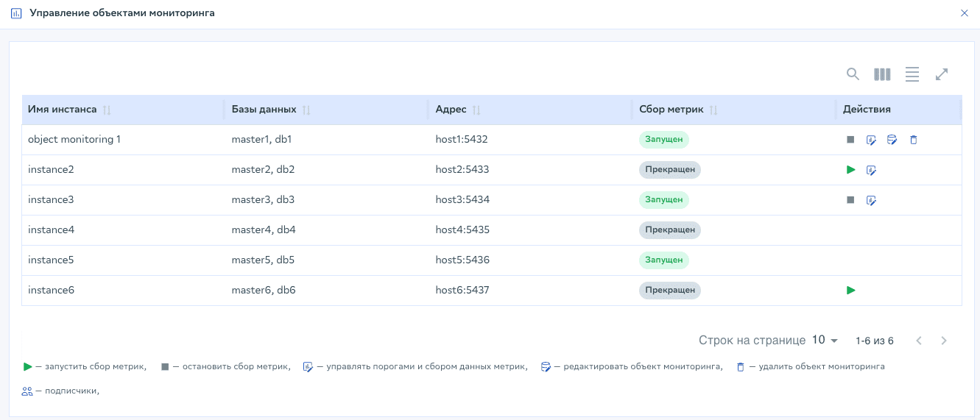Click the legend edit monitoring object icon

coord(546,366)
